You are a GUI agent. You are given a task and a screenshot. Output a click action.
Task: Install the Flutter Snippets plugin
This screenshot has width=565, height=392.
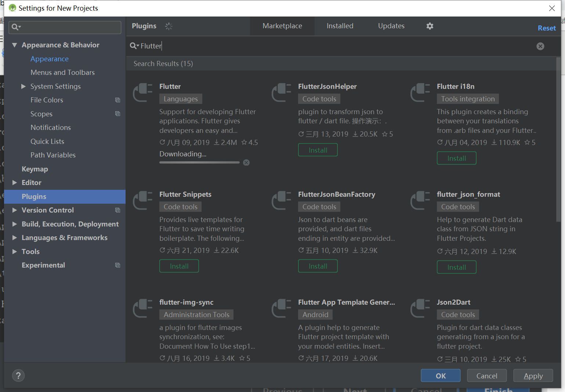179,266
